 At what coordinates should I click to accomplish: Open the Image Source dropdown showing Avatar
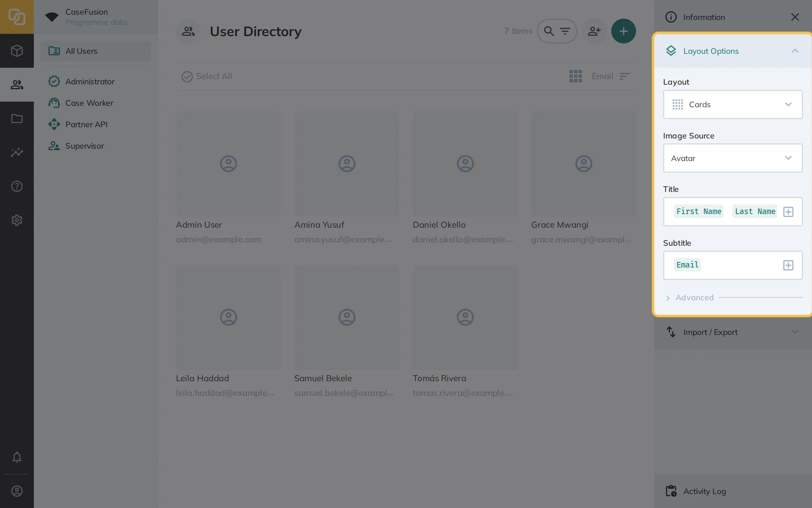[x=733, y=158]
